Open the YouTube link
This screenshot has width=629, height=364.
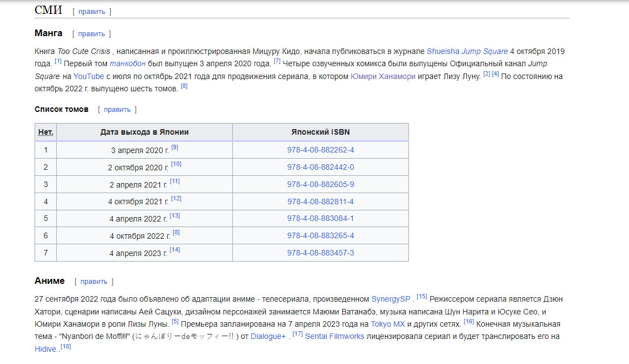pos(89,76)
